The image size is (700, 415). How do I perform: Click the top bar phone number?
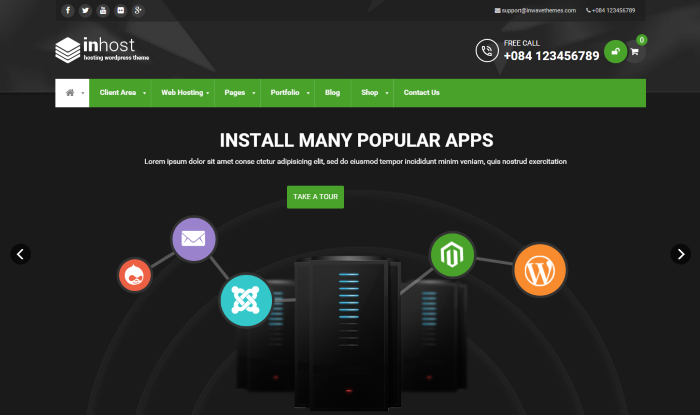[x=611, y=10]
